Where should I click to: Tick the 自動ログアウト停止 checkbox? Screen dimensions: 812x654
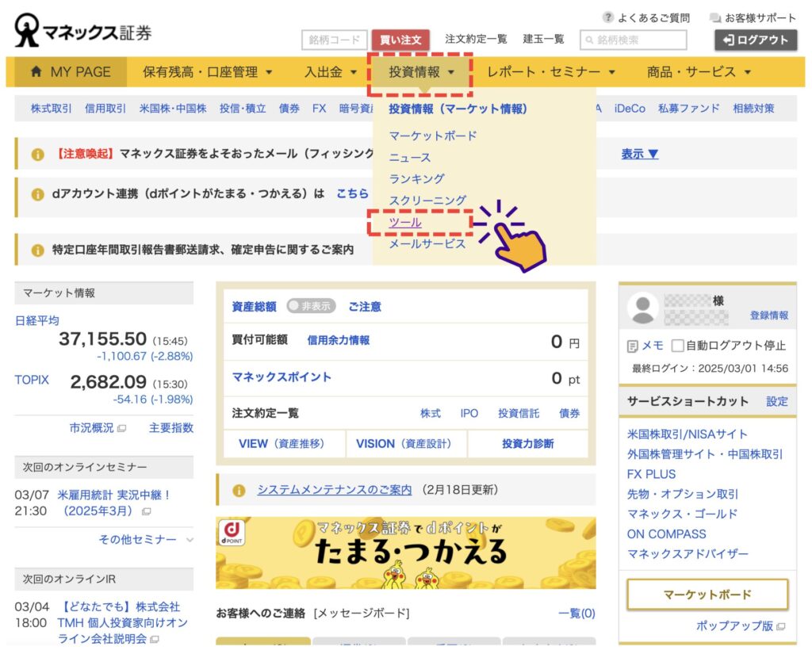(677, 346)
